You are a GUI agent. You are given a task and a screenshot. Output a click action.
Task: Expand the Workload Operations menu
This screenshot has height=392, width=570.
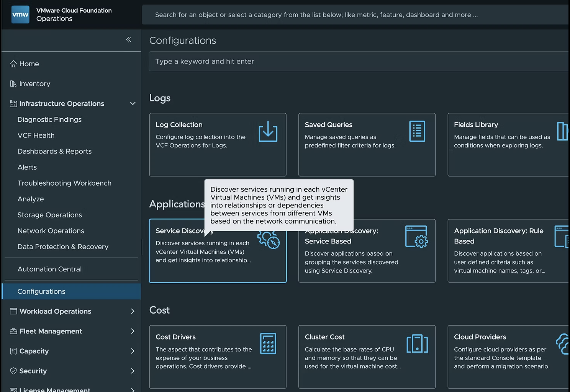133,311
